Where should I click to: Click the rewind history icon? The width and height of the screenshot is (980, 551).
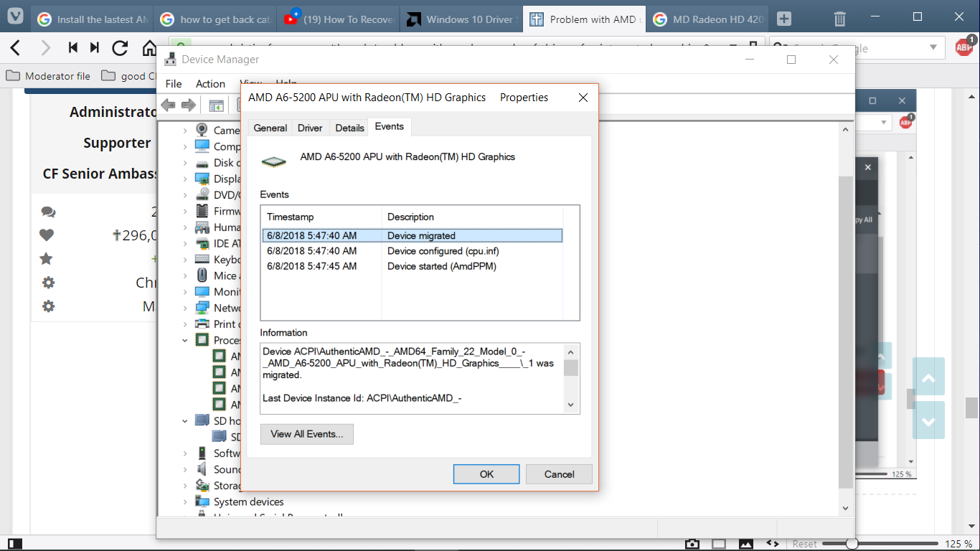coord(72,48)
